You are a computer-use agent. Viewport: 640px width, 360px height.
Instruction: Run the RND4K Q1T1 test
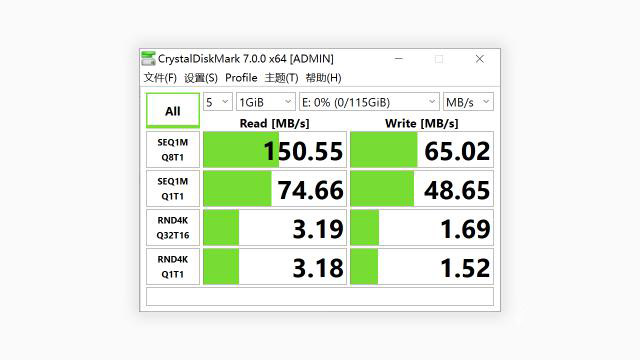coord(173,267)
